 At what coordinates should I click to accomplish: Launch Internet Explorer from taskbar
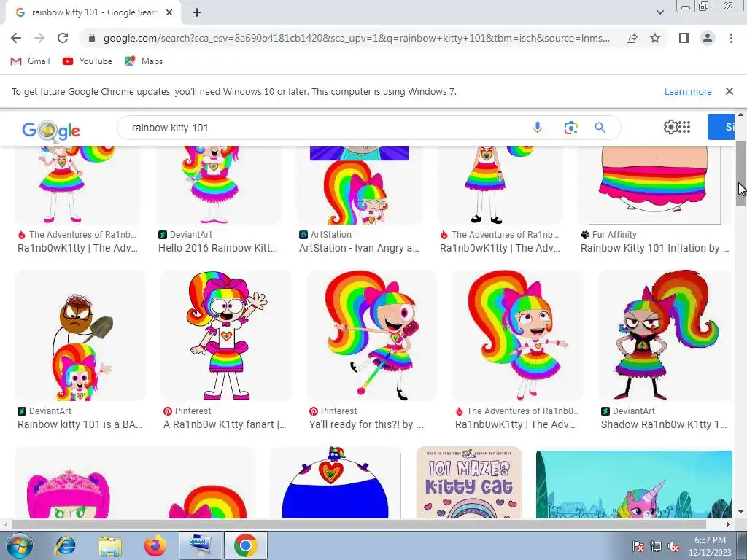tap(65, 545)
